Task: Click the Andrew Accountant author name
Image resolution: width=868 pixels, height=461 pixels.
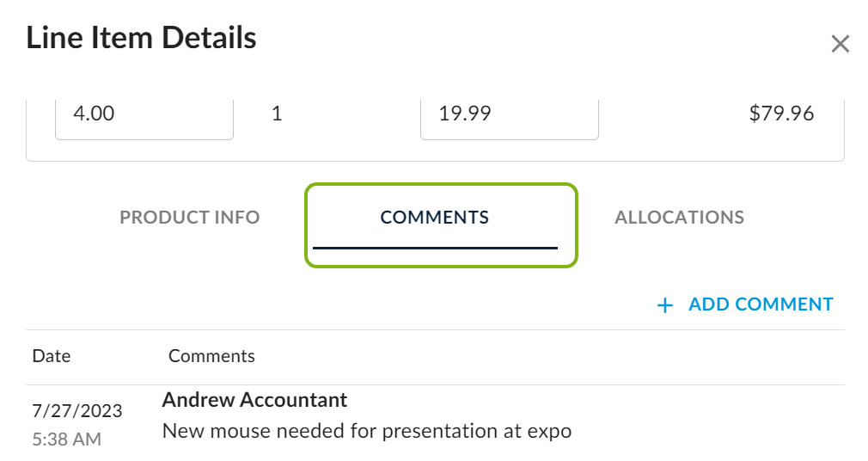Action: pyautogui.click(x=254, y=400)
